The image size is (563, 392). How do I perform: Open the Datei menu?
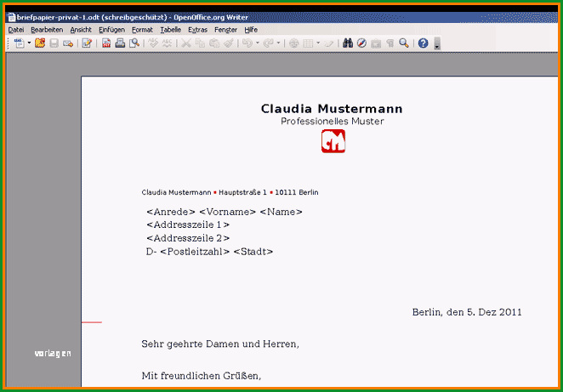[x=16, y=30]
